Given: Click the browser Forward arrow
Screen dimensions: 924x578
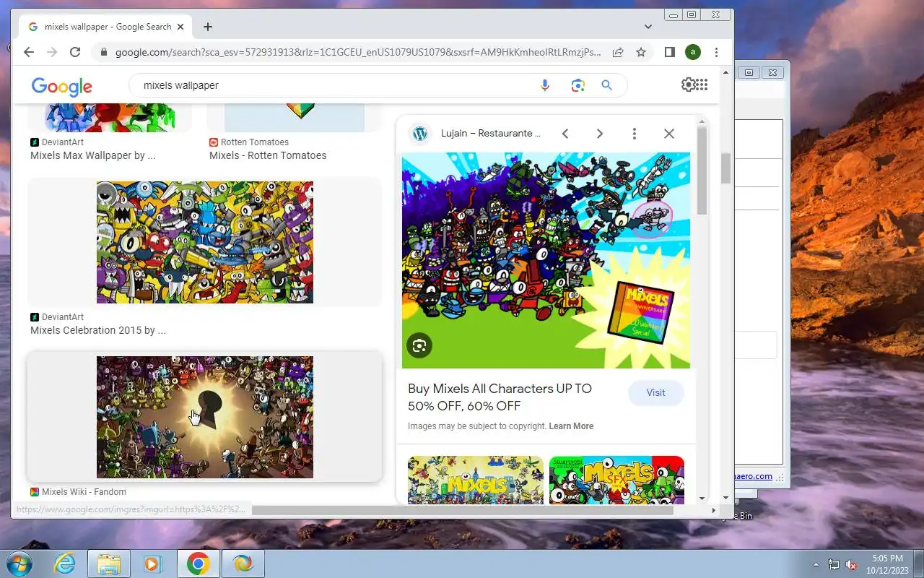Looking at the screenshot, I should 51,52.
